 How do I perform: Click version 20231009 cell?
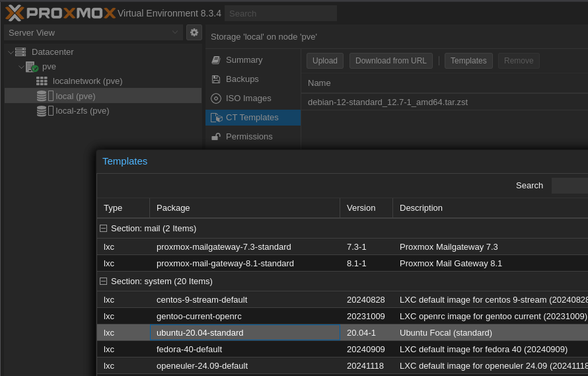(365, 317)
